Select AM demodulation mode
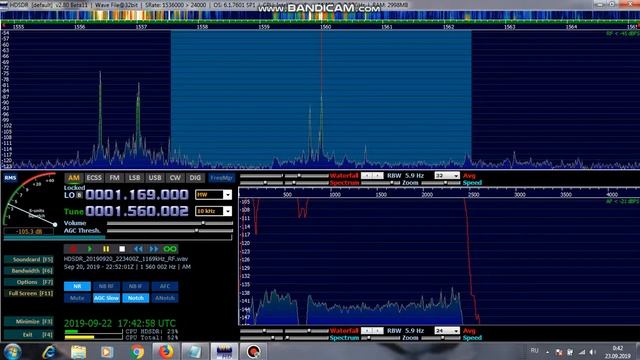Image resolution: width=640 pixels, height=360 pixels. click(73, 178)
